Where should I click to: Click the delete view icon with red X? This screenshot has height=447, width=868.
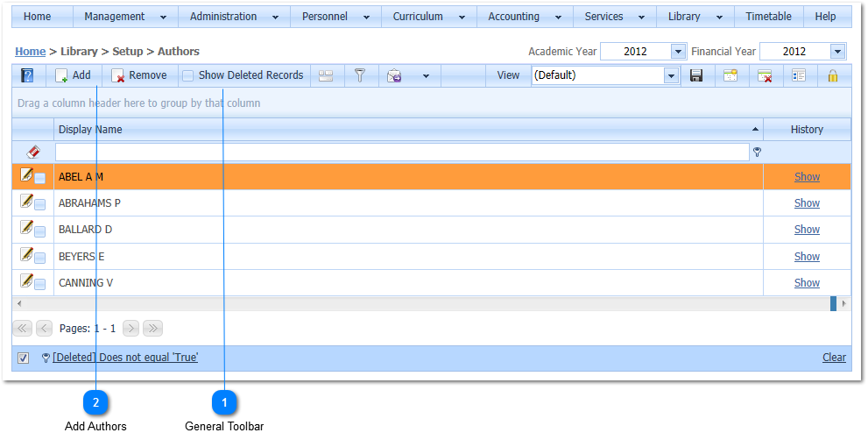coord(764,76)
